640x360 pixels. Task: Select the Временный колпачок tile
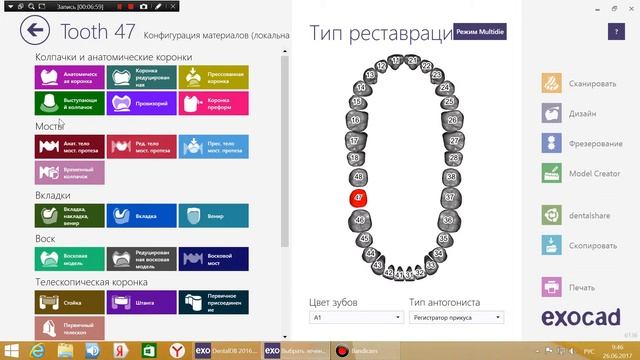(70, 173)
